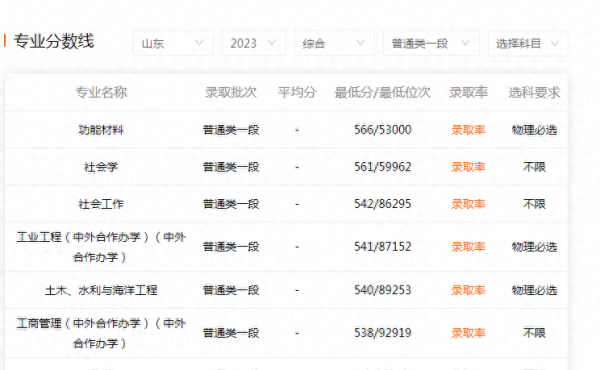Click 普通类一段 in the 工业工程 row

[231, 247]
